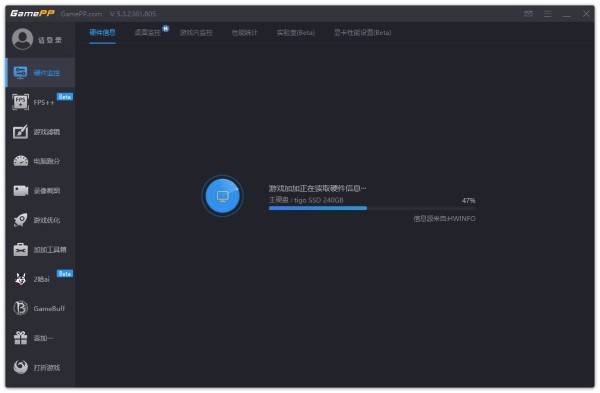
Task: Click the 信息源来自HWINFO text
Action: click(x=444, y=219)
